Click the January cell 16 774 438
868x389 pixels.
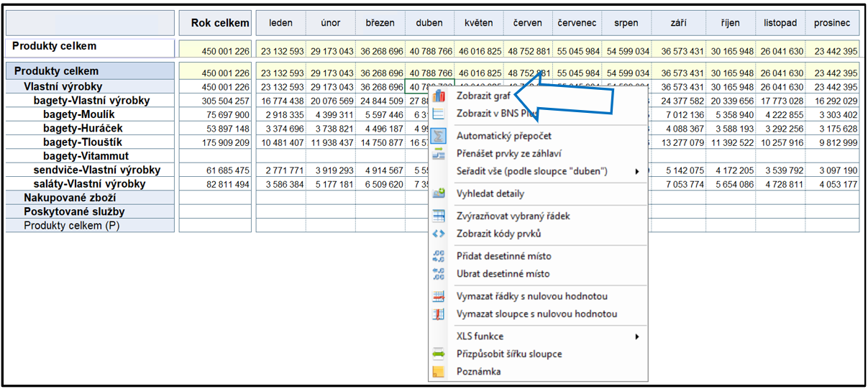pyautogui.click(x=281, y=101)
